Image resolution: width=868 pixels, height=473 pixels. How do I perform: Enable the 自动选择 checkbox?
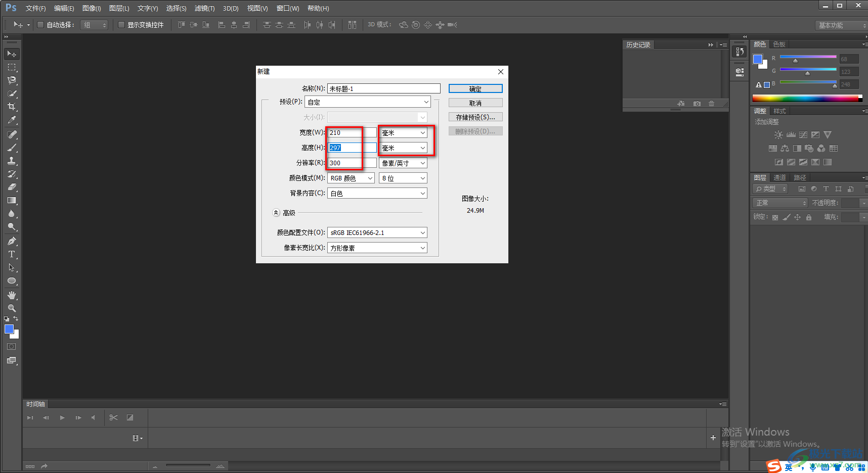40,25
